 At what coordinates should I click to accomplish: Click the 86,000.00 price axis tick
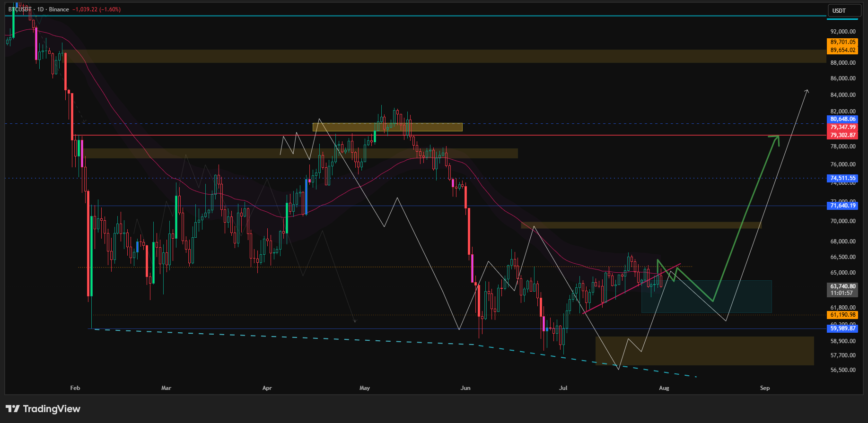[x=843, y=78]
